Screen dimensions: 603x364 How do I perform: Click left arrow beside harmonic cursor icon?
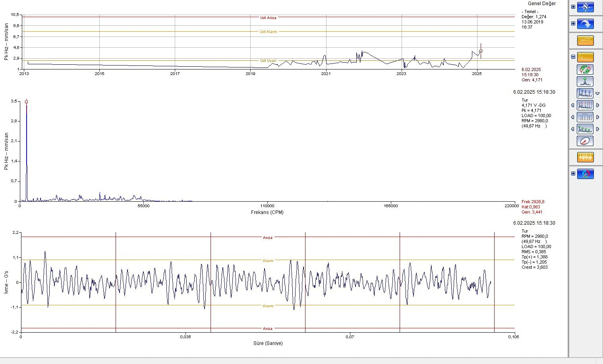pyautogui.click(x=573, y=105)
